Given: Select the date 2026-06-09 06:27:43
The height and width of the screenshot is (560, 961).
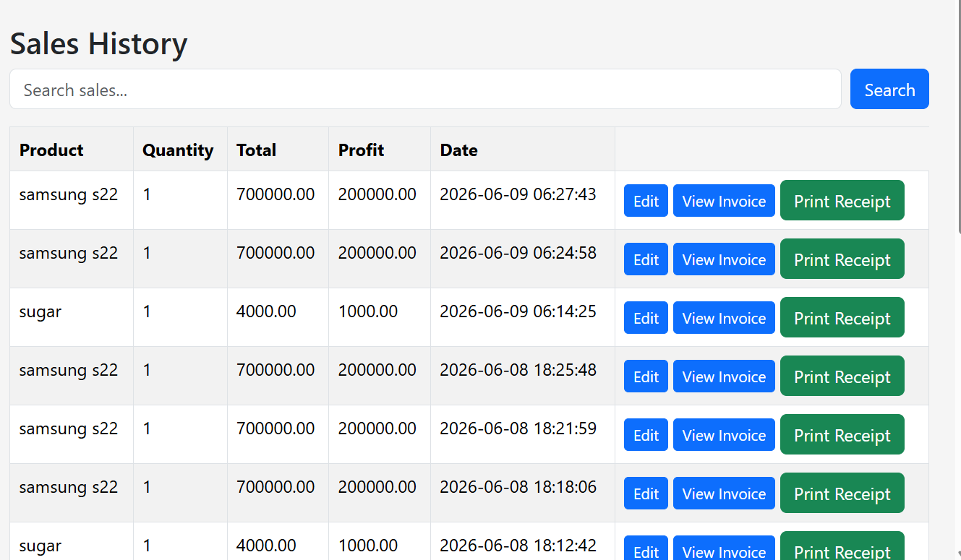Looking at the screenshot, I should 518,194.
